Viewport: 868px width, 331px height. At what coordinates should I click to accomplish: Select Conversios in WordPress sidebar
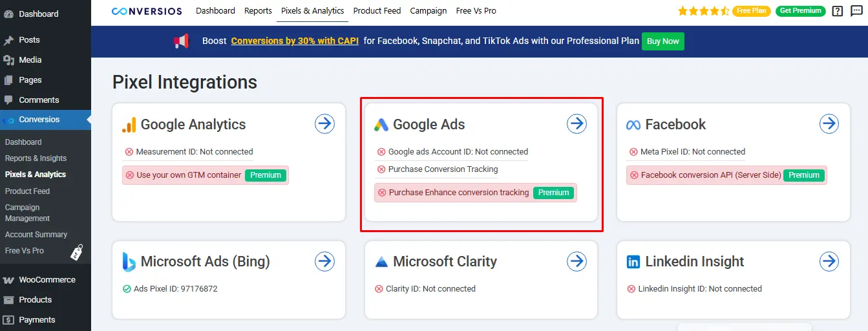[45, 120]
